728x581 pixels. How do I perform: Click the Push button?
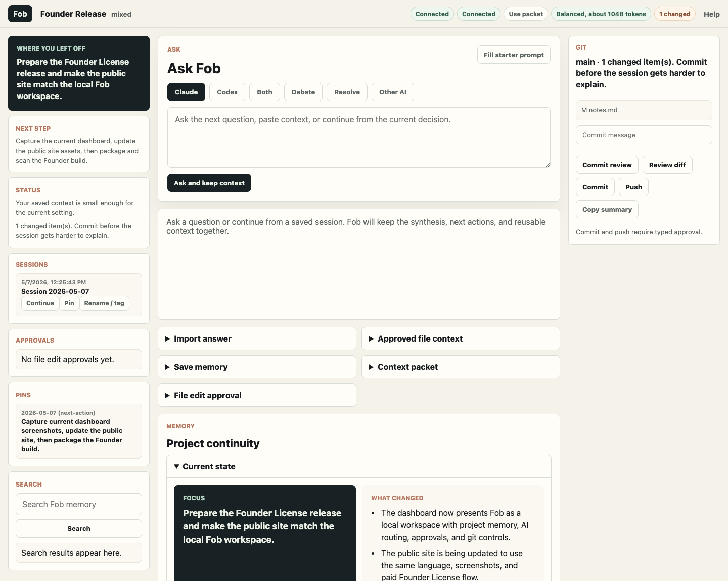coord(633,187)
